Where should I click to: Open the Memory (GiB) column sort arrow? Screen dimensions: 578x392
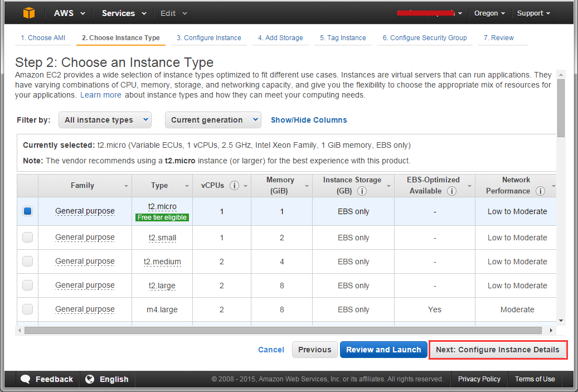click(307, 186)
